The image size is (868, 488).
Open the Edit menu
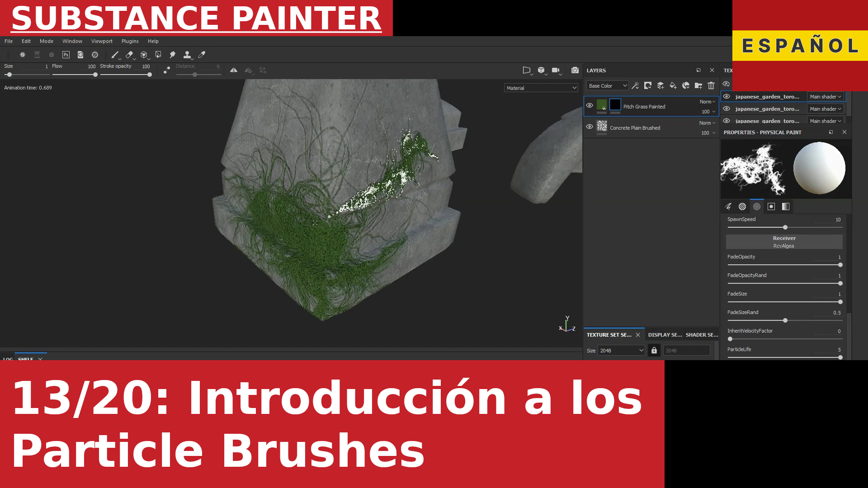tap(26, 41)
